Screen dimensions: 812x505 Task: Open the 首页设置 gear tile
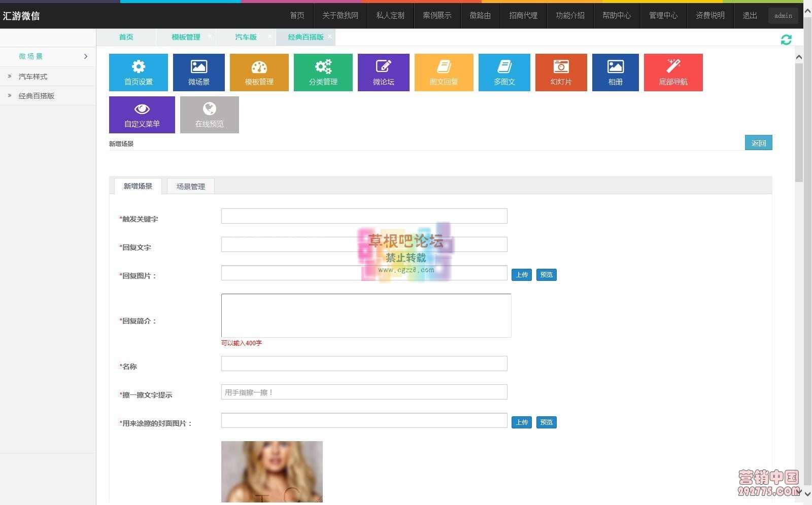(138, 73)
